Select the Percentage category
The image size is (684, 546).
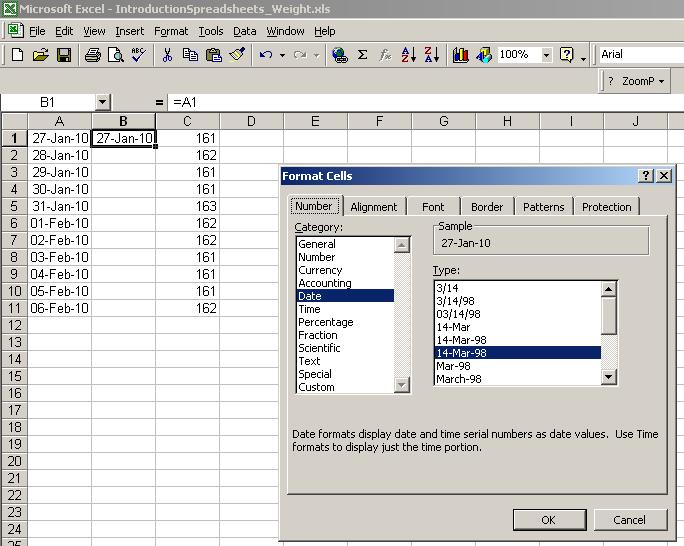(x=345, y=322)
